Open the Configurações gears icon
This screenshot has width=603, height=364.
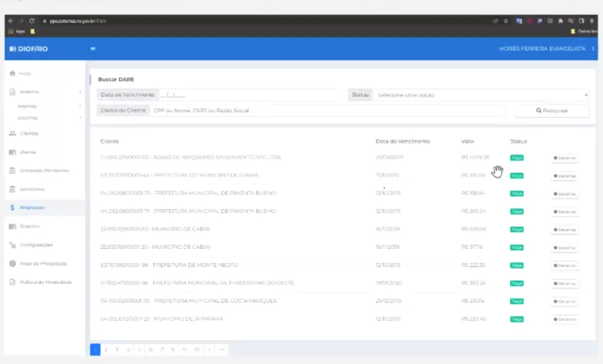tap(12, 245)
